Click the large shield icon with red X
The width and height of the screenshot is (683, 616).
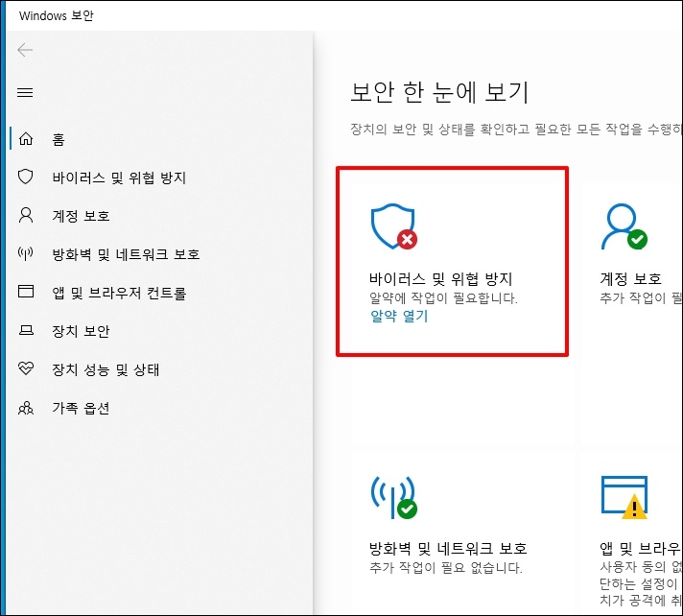(393, 226)
